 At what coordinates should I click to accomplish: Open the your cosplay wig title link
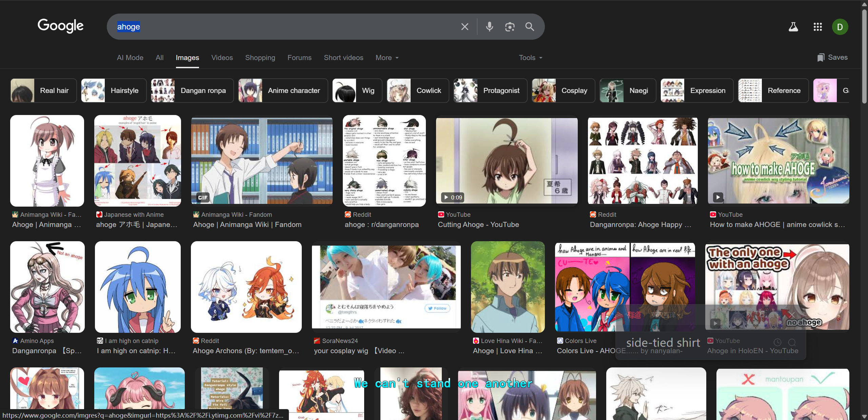(x=359, y=351)
